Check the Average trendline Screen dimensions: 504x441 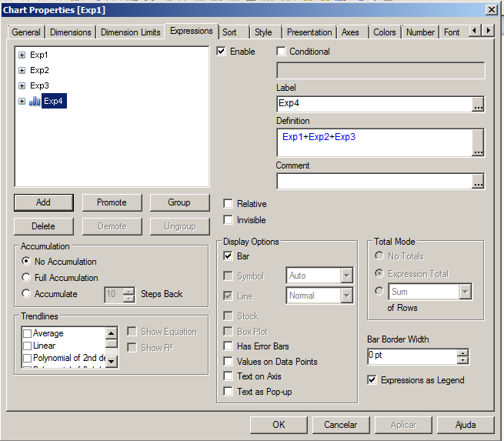point(28,333)
